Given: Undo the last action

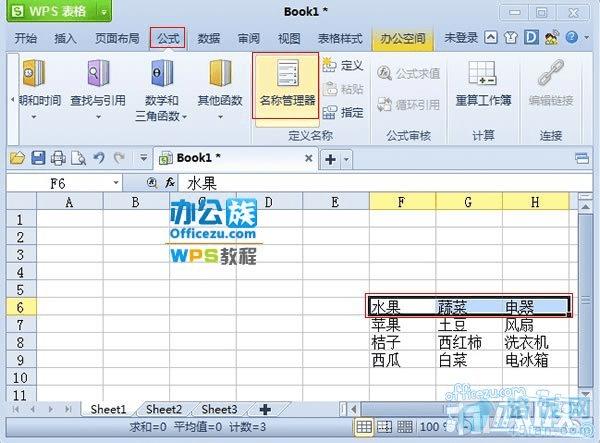Looking at the screenshot, I should point(99,158).
